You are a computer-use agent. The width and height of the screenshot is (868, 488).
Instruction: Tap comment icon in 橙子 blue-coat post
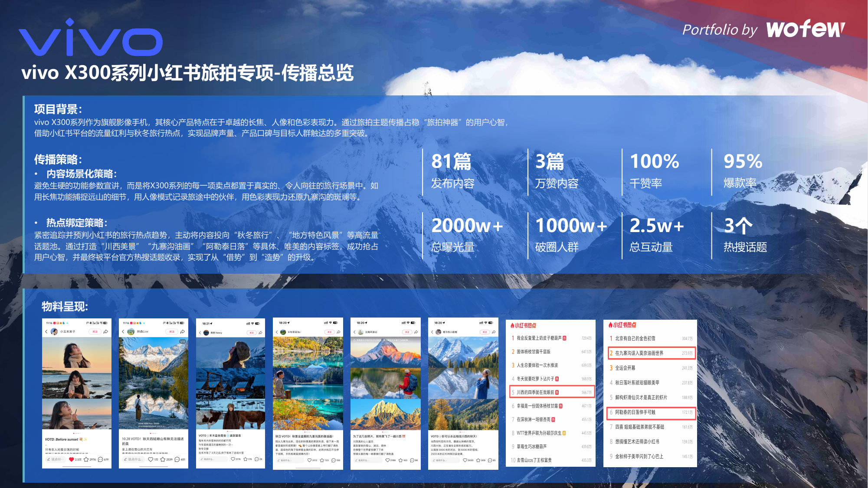point(490,460)
